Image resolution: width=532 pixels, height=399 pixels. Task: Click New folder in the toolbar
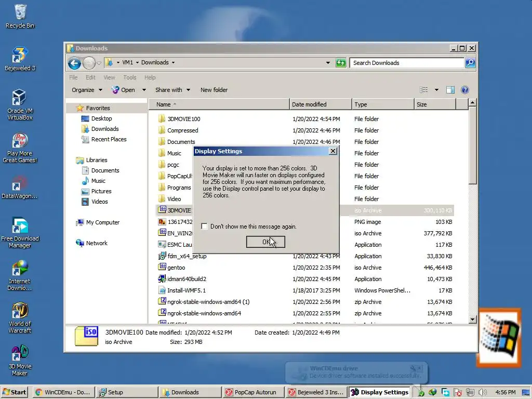click(214, 90)
